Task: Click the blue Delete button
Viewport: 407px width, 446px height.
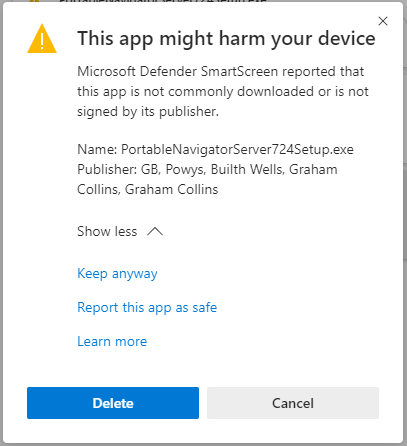Action: [x=113, y=403]
